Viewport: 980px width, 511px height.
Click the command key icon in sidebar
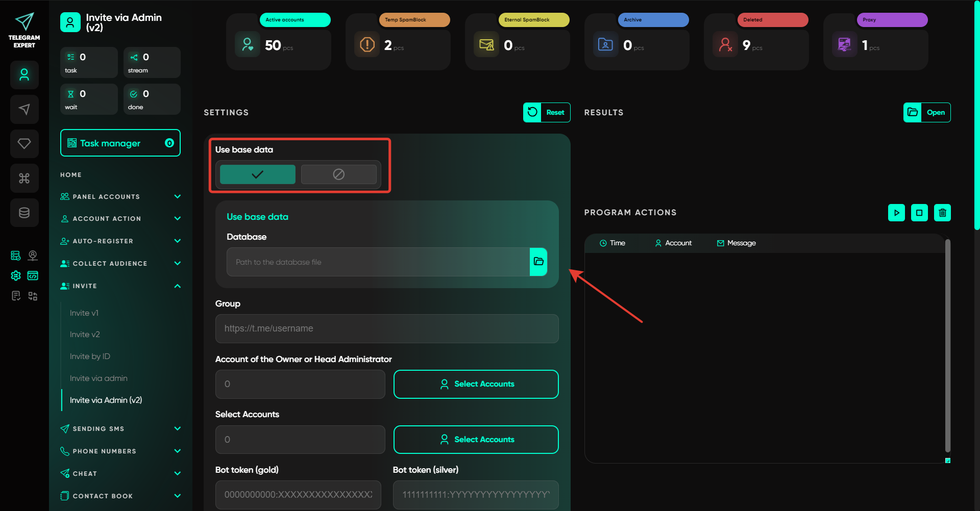(24, 178)
